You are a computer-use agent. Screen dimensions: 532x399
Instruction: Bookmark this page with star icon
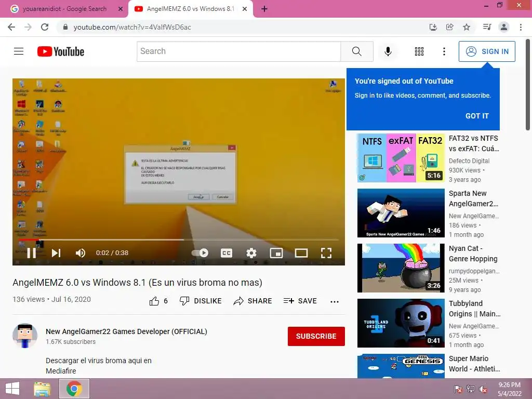pos(467,27)
